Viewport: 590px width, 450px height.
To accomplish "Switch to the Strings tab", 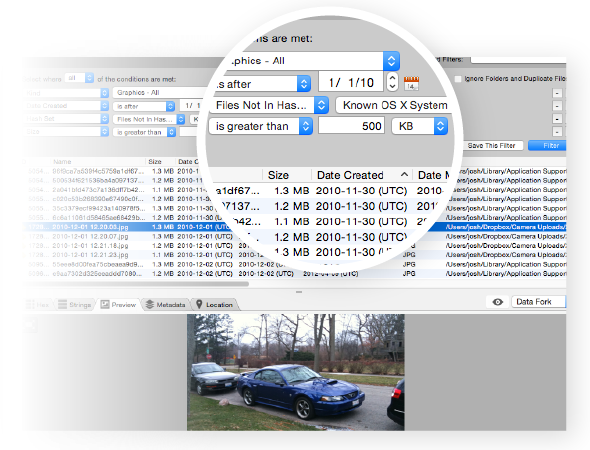I will [x=75, y=304].
